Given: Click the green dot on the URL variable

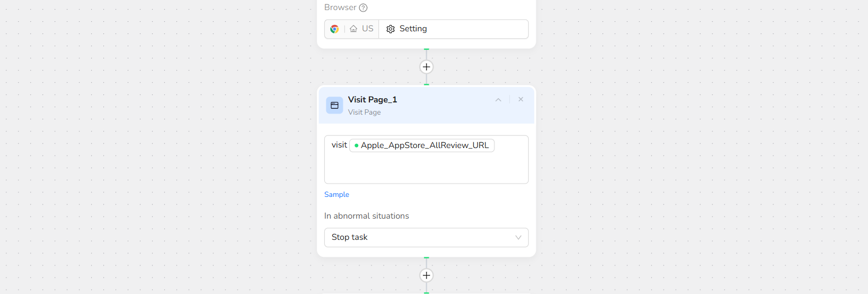Looking at the screenshot, I should coord(356,145).
